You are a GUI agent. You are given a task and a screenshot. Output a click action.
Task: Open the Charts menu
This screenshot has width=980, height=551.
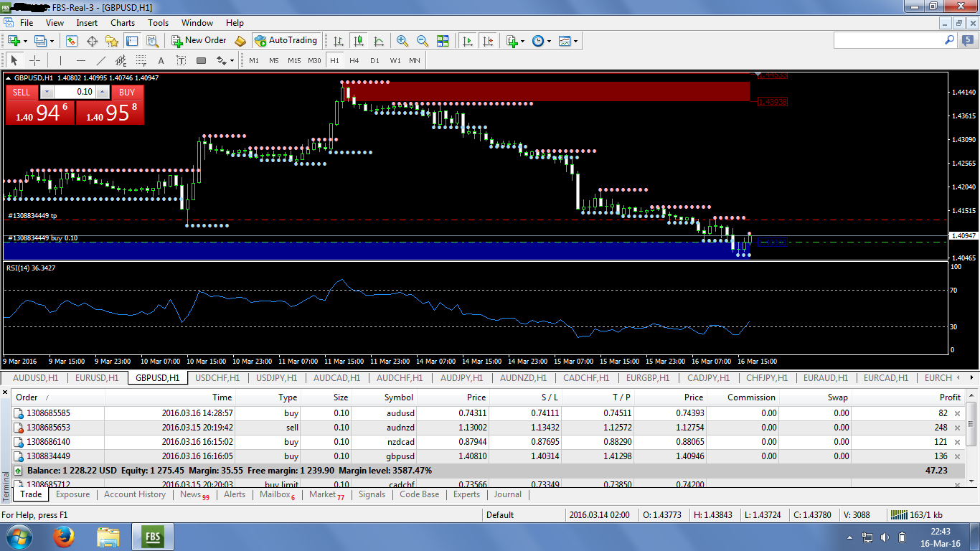(x=123, y=22)
